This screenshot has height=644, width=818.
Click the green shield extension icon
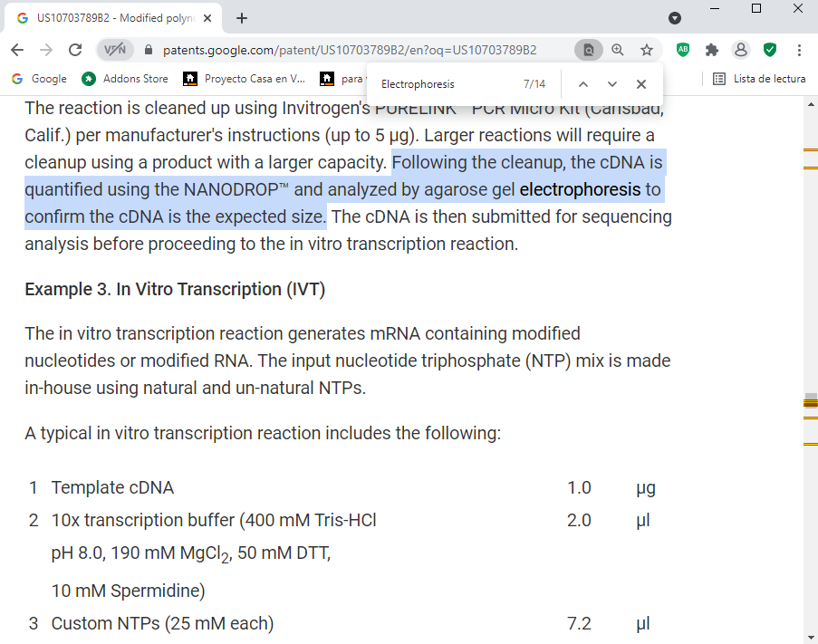click(770, 50)
